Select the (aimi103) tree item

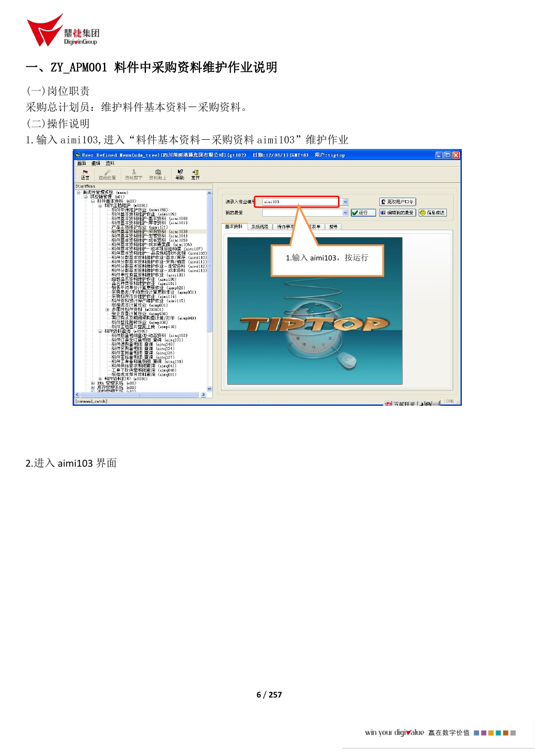point(150,231)
